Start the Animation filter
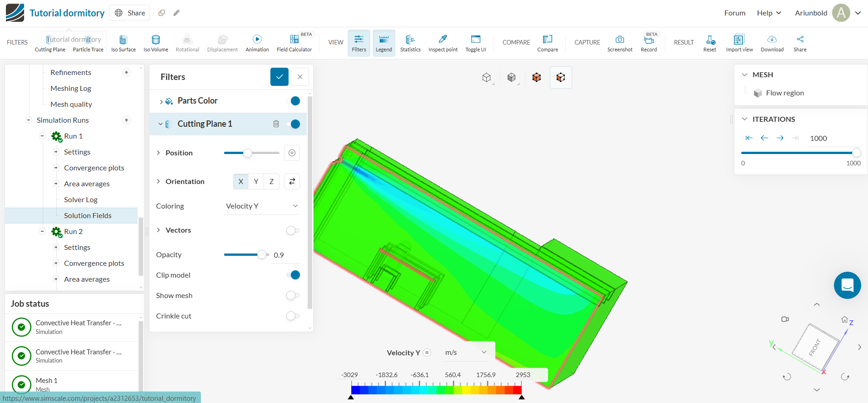The width and height of the screenshot is (868, 403). (257, 43)
